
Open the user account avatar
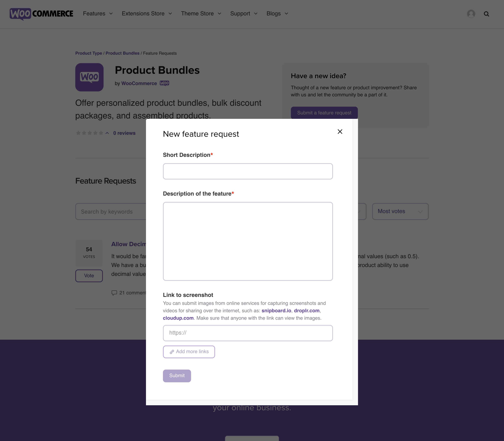click(471, 14)
